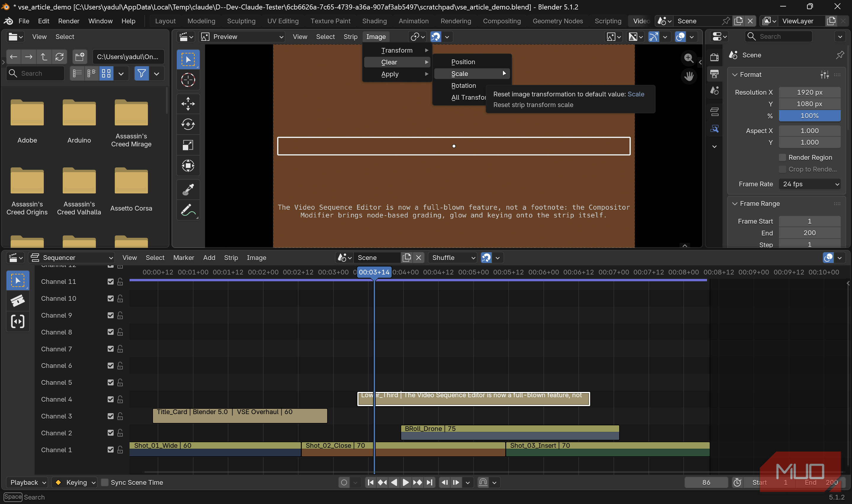Choose the Scale tool in preview toolbar

tap(188, 145)
